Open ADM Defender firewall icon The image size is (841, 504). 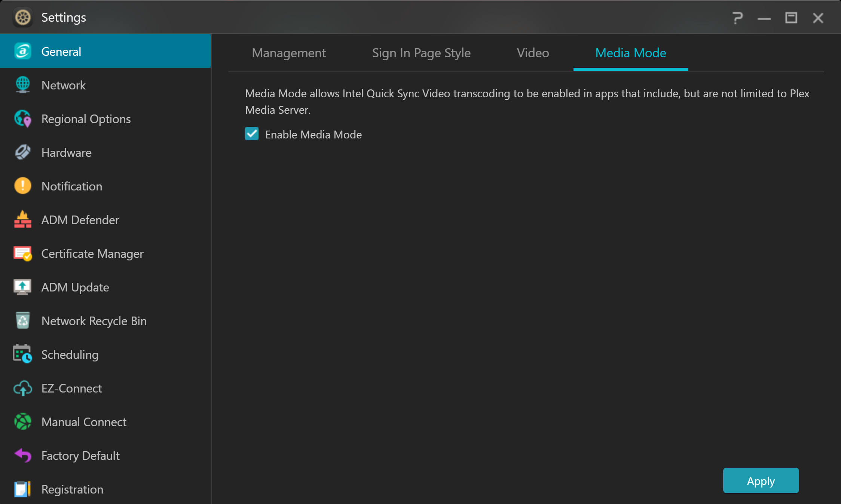coord(23,220)
